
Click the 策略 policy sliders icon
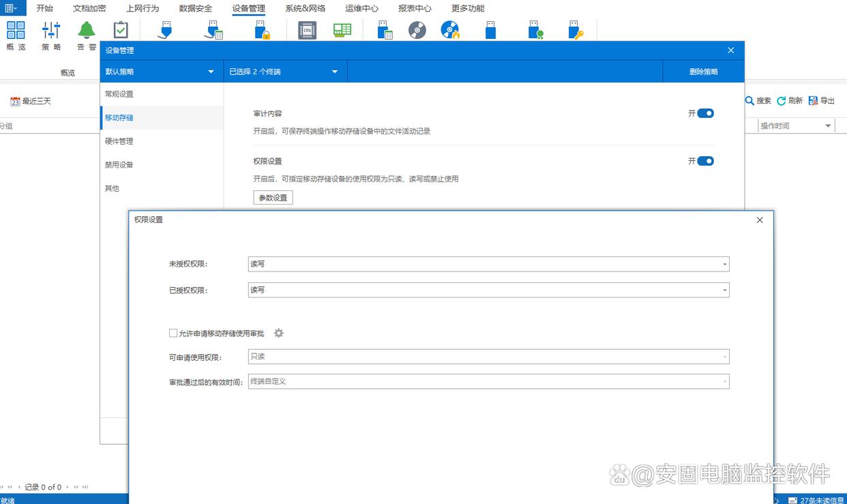51,31
